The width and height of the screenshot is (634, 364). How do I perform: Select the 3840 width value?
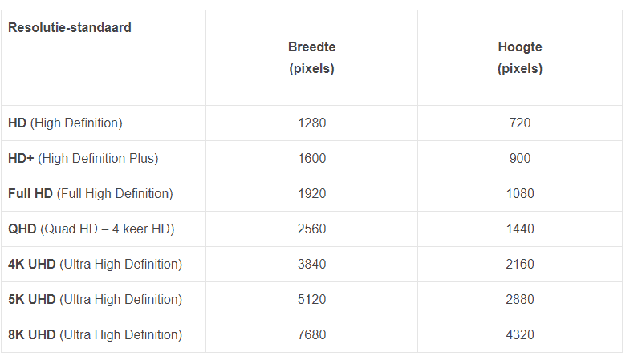pyautogui.click(x=311, y=265)
